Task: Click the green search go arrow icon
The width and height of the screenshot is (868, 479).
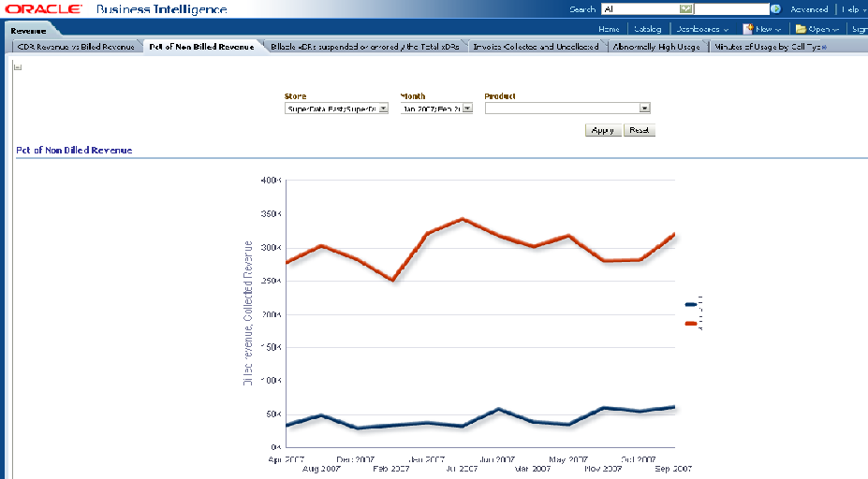Action: coord(775,9)
